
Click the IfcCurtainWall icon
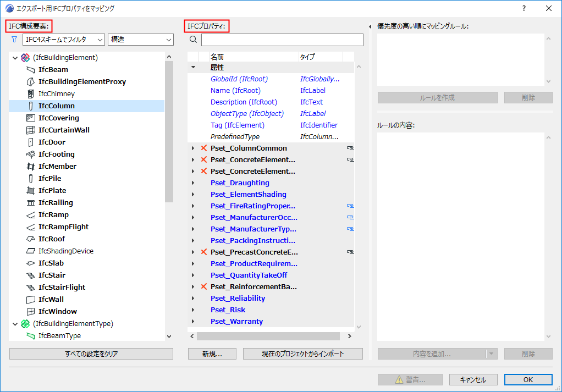[31, 130]
